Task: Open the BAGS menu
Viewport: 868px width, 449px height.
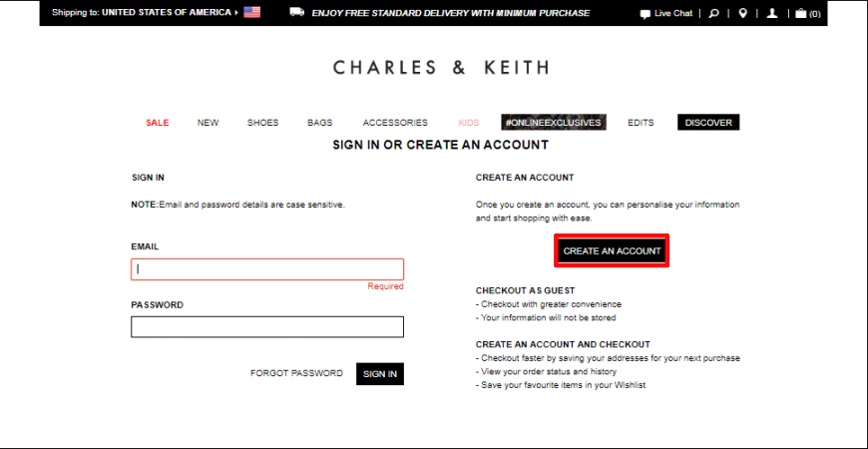Action: 320,123
